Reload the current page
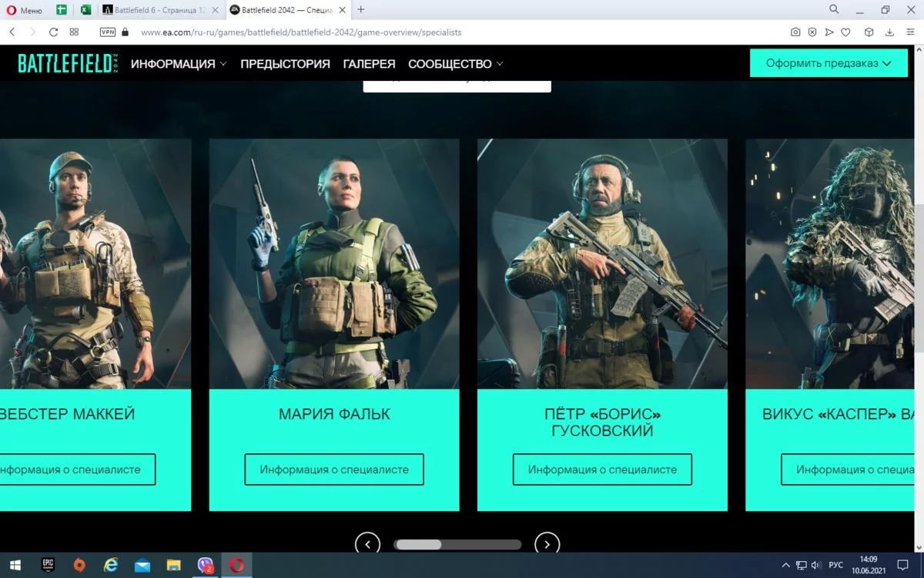This screenshot has height=578, width=924. coord(53,32)
